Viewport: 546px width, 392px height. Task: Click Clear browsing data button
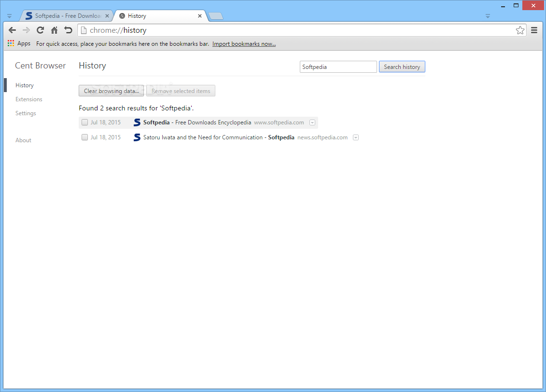(x=111, y=91)
